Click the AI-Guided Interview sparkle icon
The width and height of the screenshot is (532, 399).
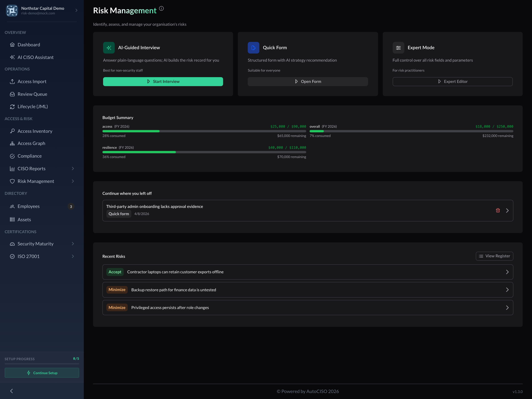pos(109,48)
